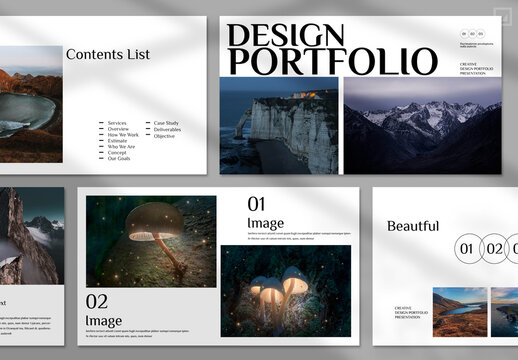The width and height of the screenshot is (518, 360).
Task: Select 'Case Study' contents entry
Action: [166, 123]
